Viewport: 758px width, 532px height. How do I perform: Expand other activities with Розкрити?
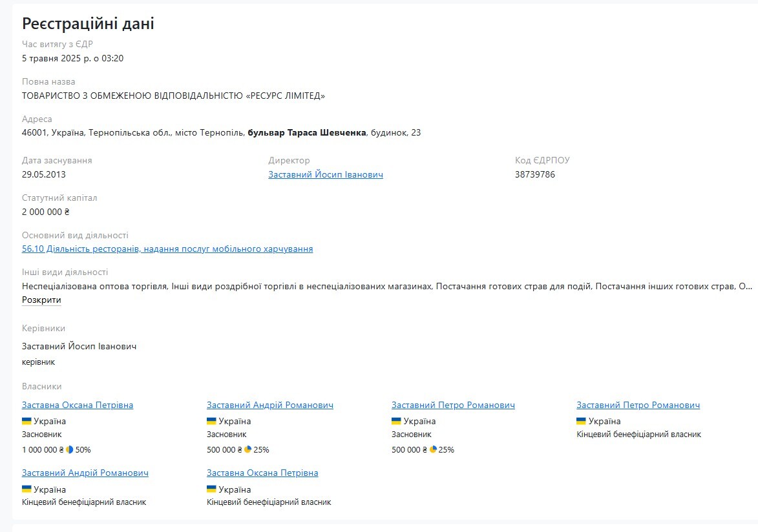point(41,300)
